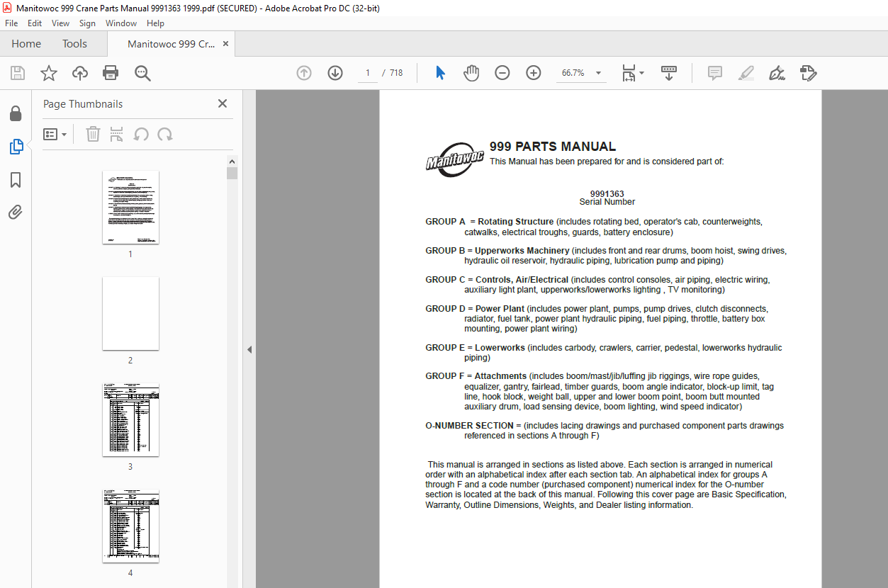Click the thumbnails panel scrollbar handle
The image size is (888, 588).
[x=232, y=174]
